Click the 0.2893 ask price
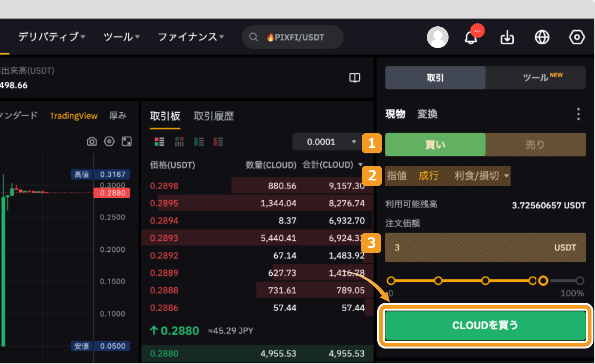Image resolution: width=595 pixels, height=364 pixels. (164, 238)
